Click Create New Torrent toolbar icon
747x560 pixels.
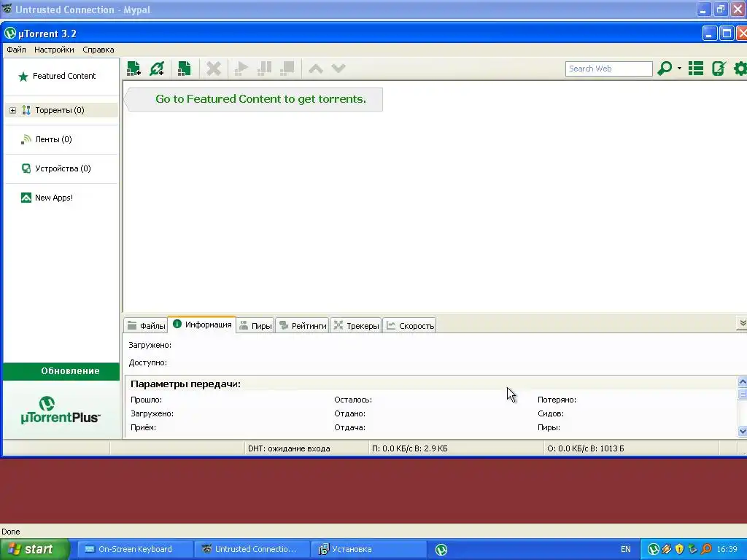185,69
